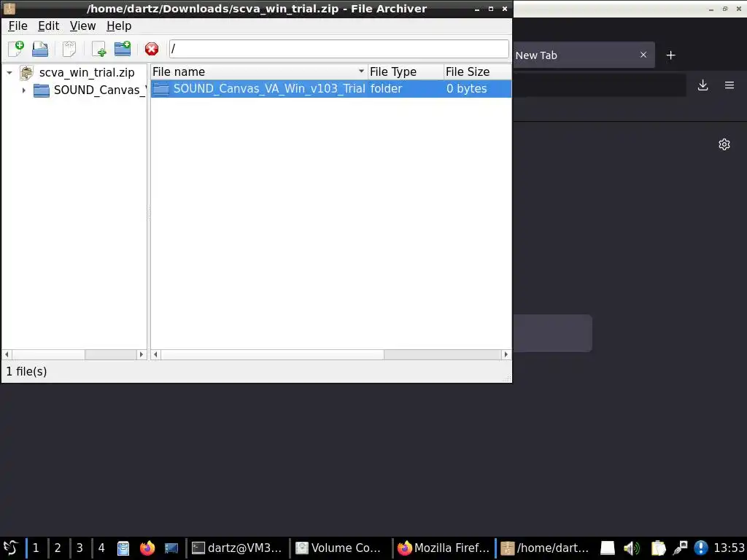This screenshot has width=747, height=560.
Task: Switch to workspace 3 in taskbar
Action: (80, 548)
